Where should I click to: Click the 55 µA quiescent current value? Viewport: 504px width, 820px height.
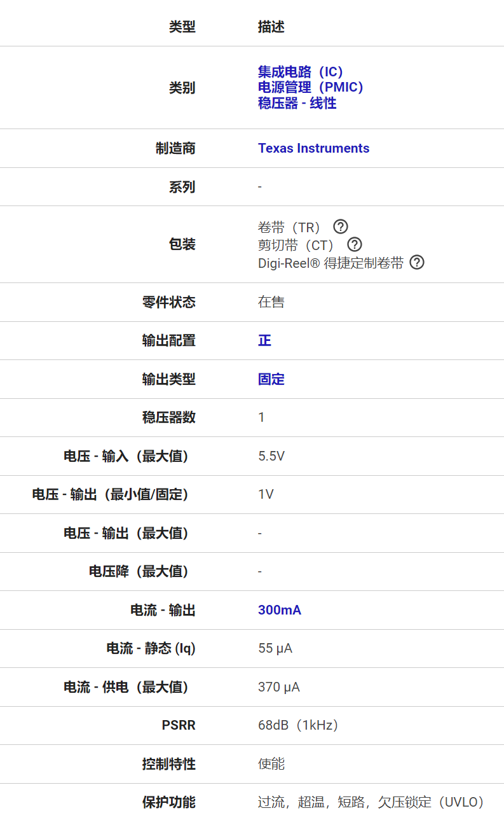[275, 648]
